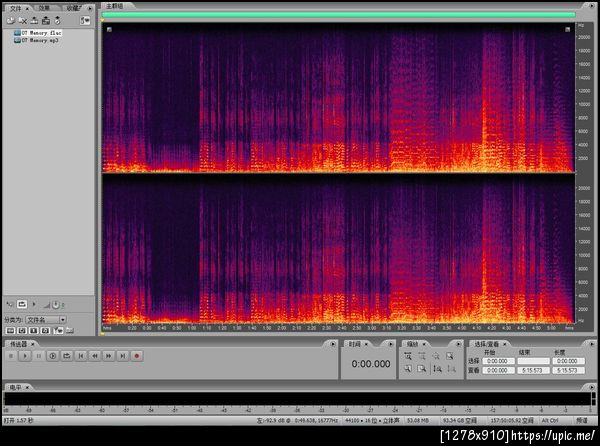This screenshot has width=600, height=446.
Task: Click the small Play preview arrow in Files panel
Action: [x=34, y=304]
